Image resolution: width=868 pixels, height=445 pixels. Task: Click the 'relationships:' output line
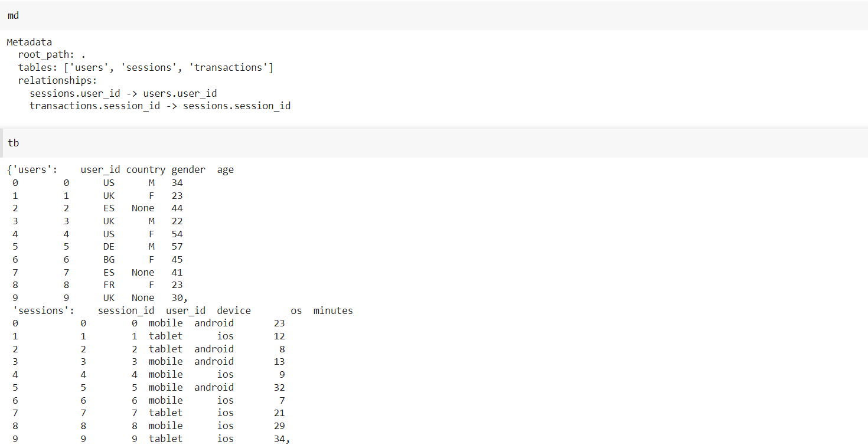point(58,80)
